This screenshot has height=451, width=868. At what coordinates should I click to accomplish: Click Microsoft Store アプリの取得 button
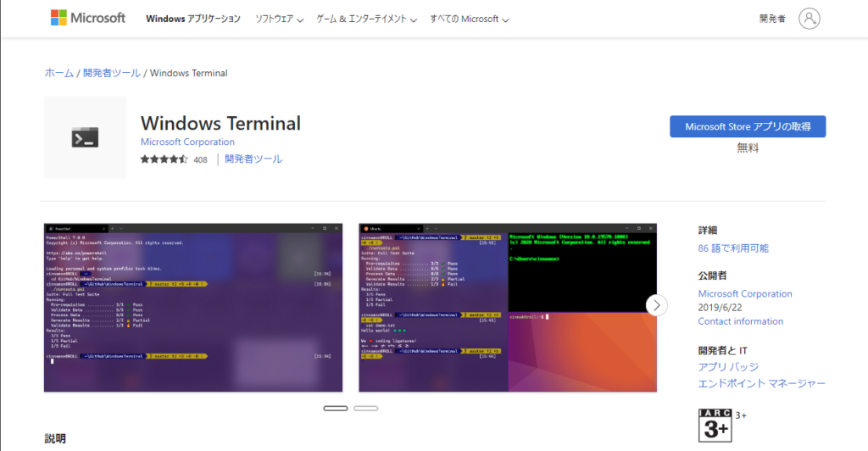tap(748, 126)
